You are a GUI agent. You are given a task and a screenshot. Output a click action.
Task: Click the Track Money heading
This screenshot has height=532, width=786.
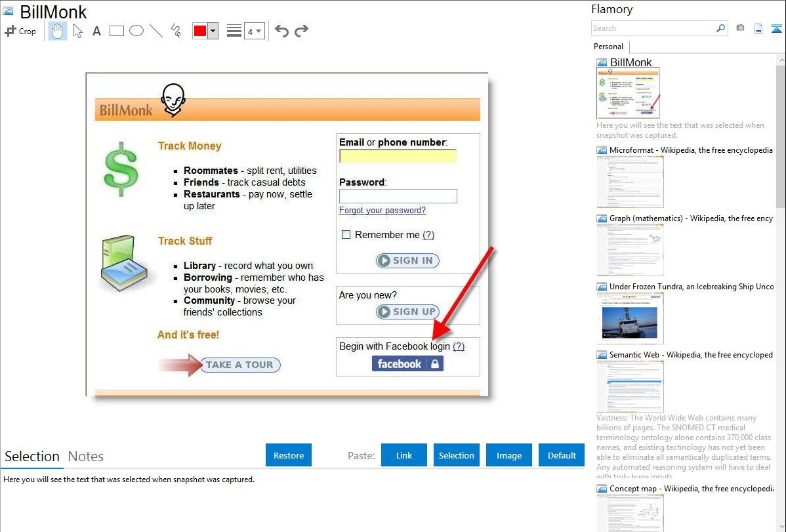click(190, 146)
